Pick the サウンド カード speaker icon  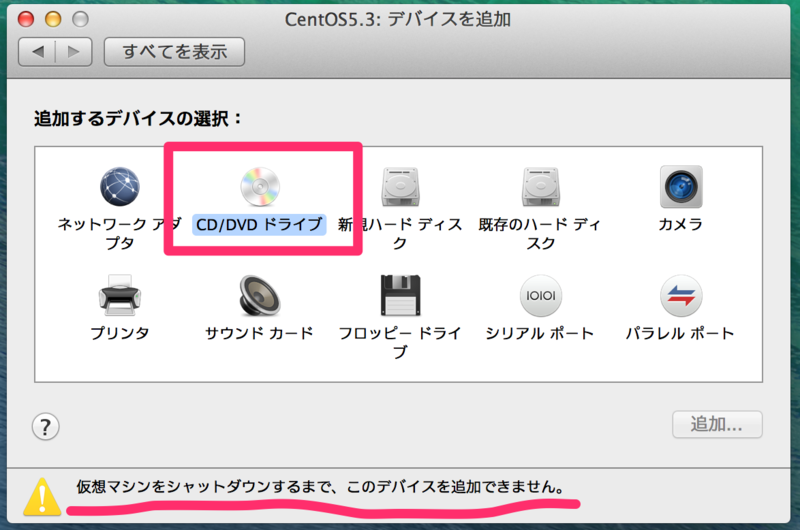click(x=260, y=295)
